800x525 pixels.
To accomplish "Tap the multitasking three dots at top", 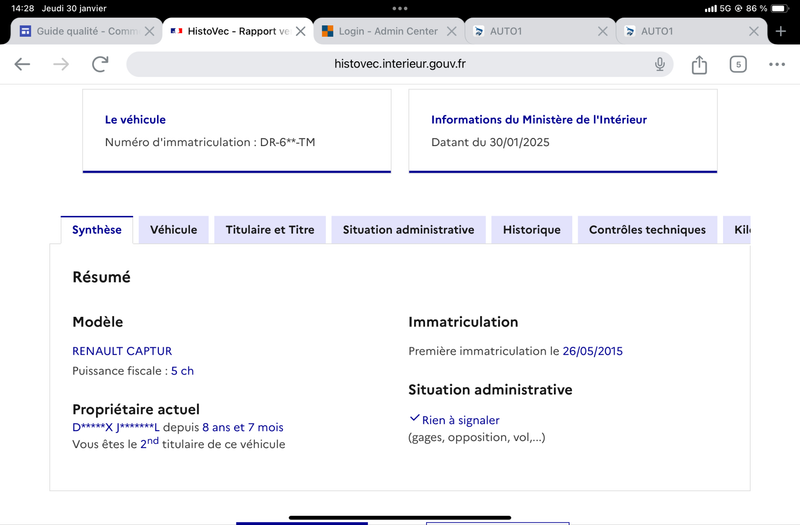I will (400, 8).
